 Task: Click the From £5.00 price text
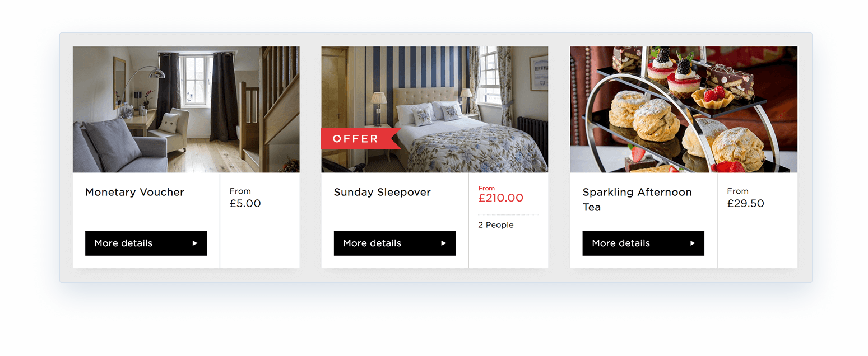point(245,198)
